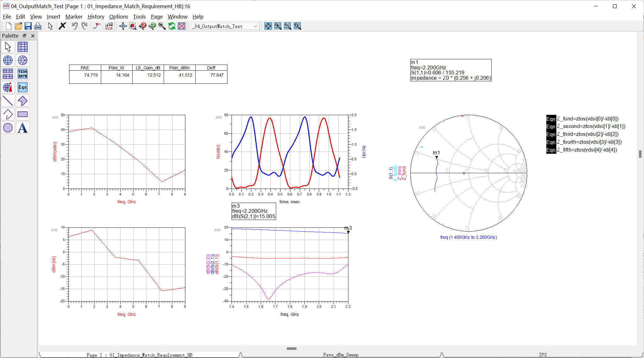Open the Options menu
Screen dimensions: 644x358
(x=119, y=17)
